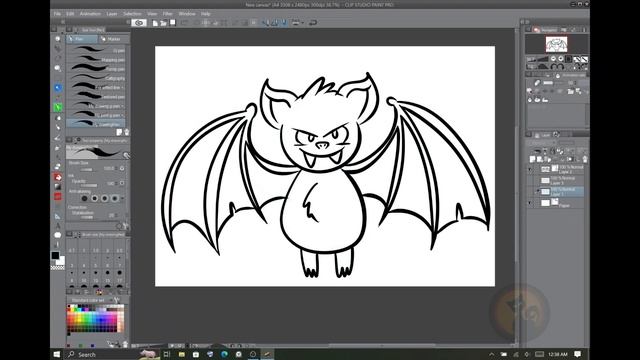The width and height of the screenshot is (640, 360).
Task: Expand the dropdown arrow in command bar
Action: (x=302, y=23)
